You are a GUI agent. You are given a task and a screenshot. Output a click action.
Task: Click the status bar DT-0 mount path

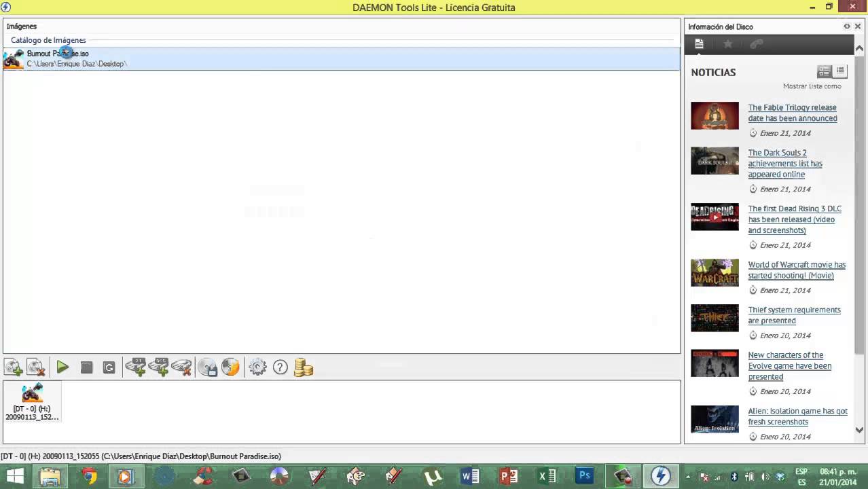[x=141, y=456]
